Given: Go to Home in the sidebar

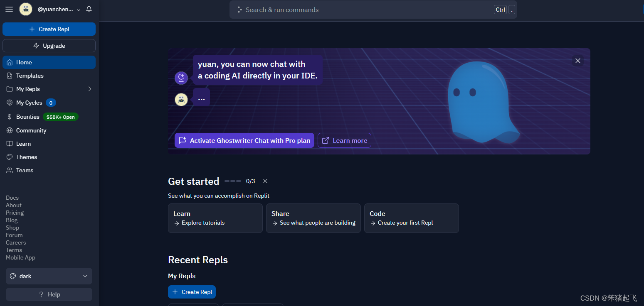Looking at the screenshot, I should tap(49, 62).
